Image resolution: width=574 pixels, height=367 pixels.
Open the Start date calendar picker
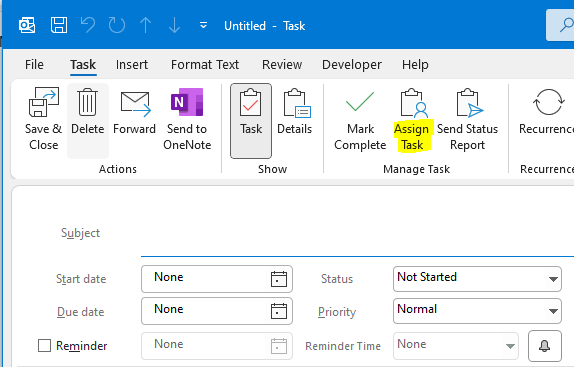(279, 279)
